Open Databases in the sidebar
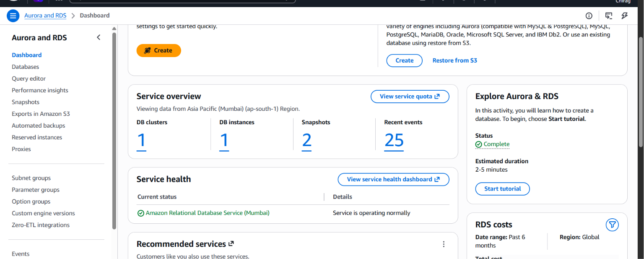Image resolution: width=644 pixels, height=259 pixels. click(25, 67)
